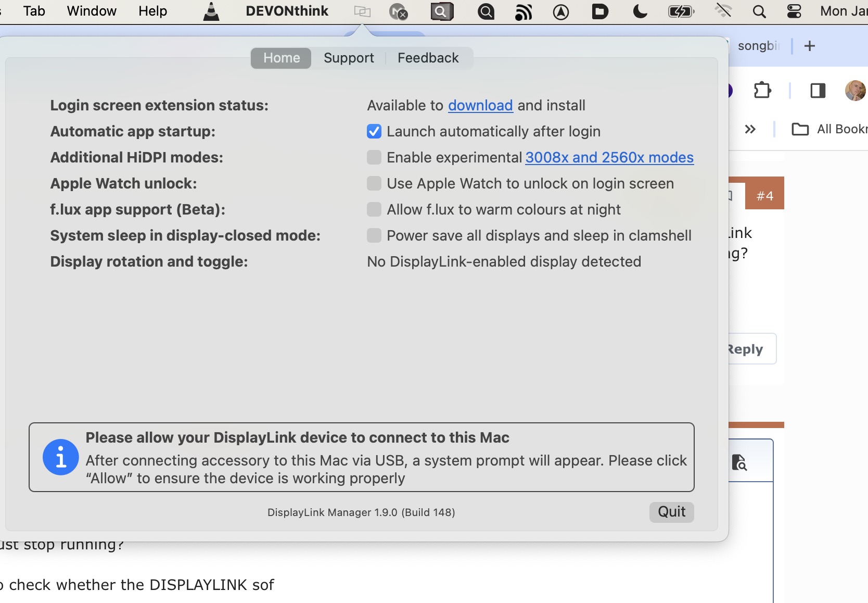
Task: Enable the experimental HiDPI modes checkbox
Action: click(374, 157)
